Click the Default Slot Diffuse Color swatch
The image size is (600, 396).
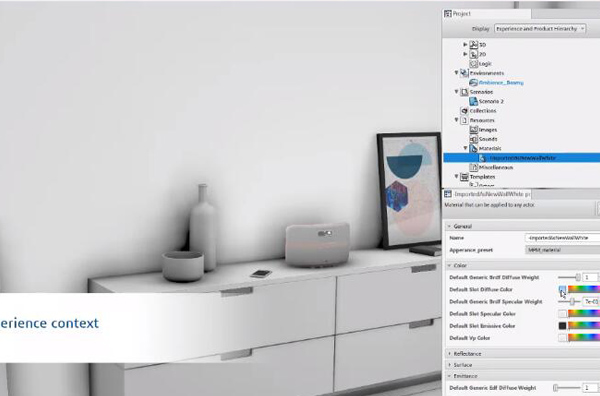pyautogui.click(x=562, y=290)
